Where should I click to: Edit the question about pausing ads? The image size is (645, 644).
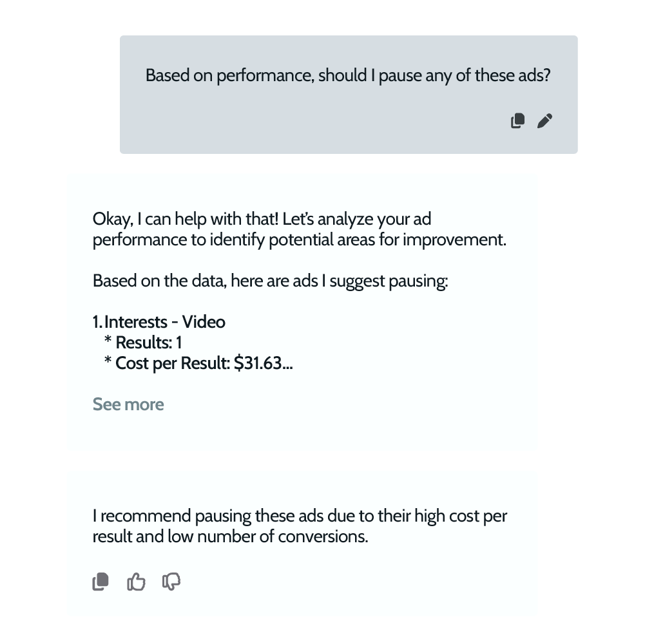[544, 121]
